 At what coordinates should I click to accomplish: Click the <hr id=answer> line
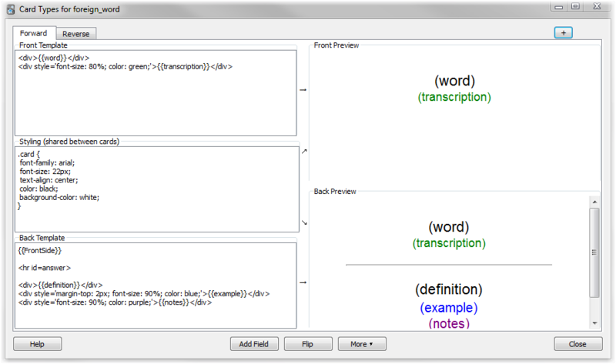45,268
